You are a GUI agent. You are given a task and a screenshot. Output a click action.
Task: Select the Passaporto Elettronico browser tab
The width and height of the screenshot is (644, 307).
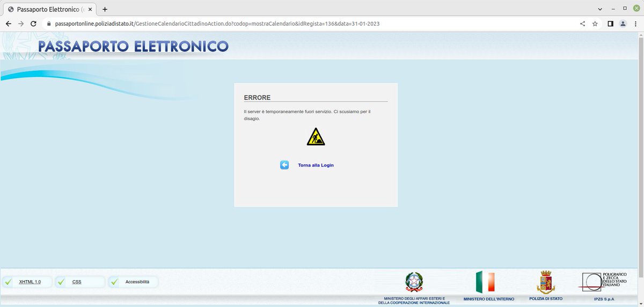[50, 10]
